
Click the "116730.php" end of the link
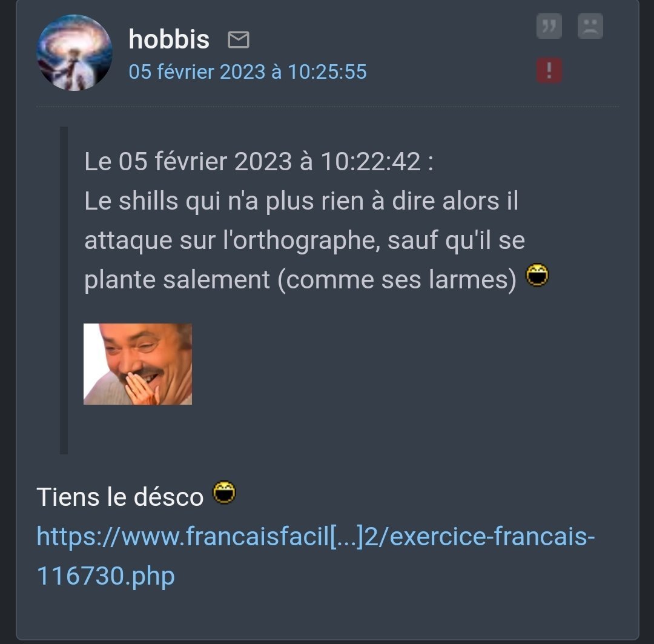coord(105,576)
